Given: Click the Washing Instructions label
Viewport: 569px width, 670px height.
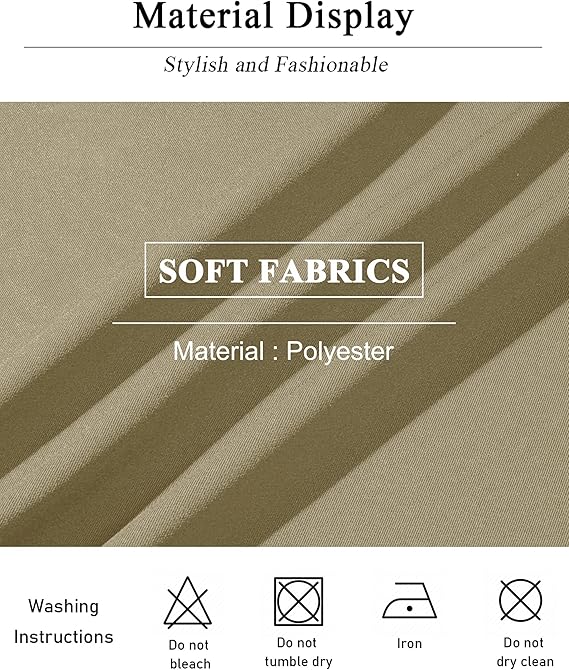Looking at the screenshot, I should click(64, 621).
